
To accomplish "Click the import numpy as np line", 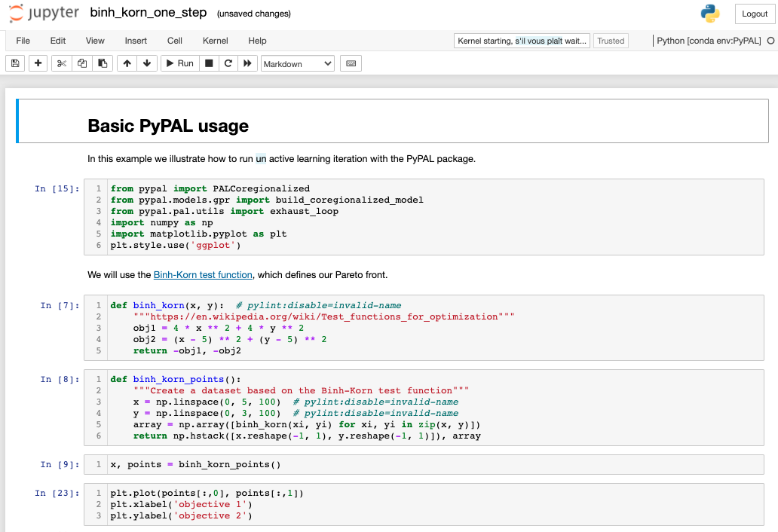I will [162, 222].
